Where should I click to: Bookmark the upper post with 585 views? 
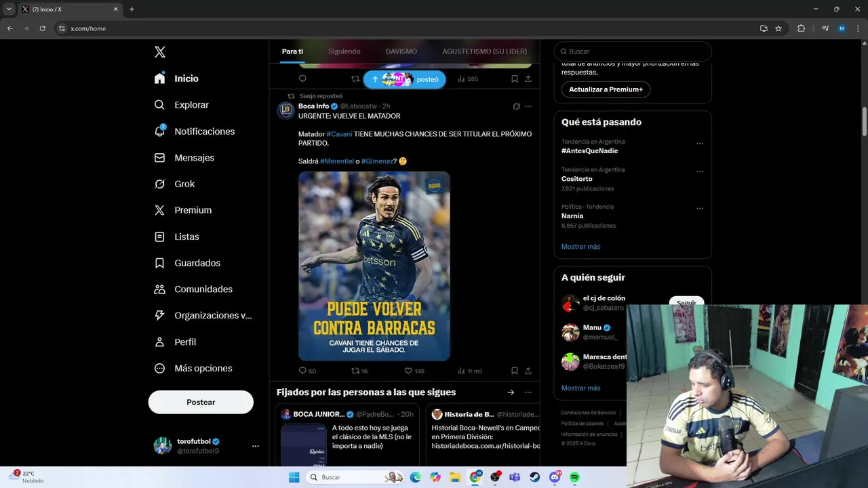tap(515, 79)
